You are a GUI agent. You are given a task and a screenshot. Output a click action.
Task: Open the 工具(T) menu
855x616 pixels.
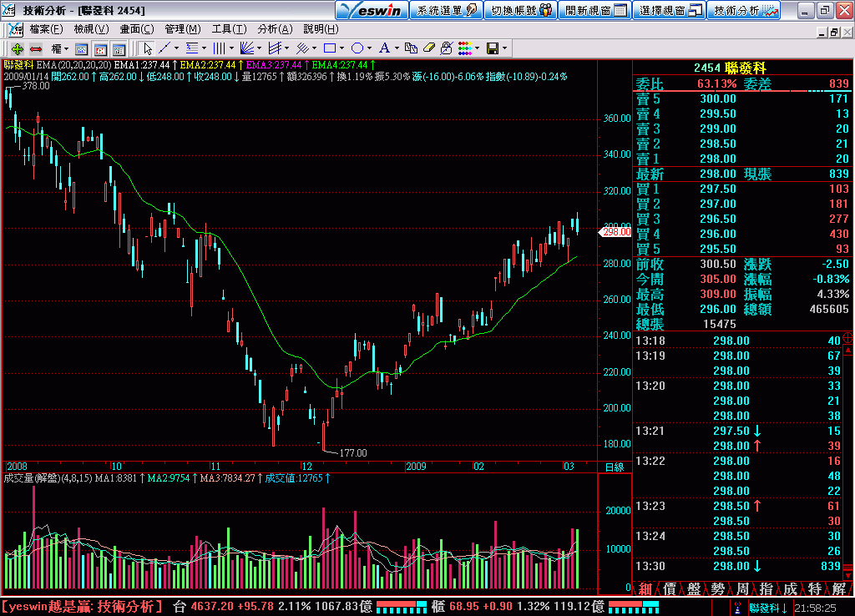(x=229, y=29)
